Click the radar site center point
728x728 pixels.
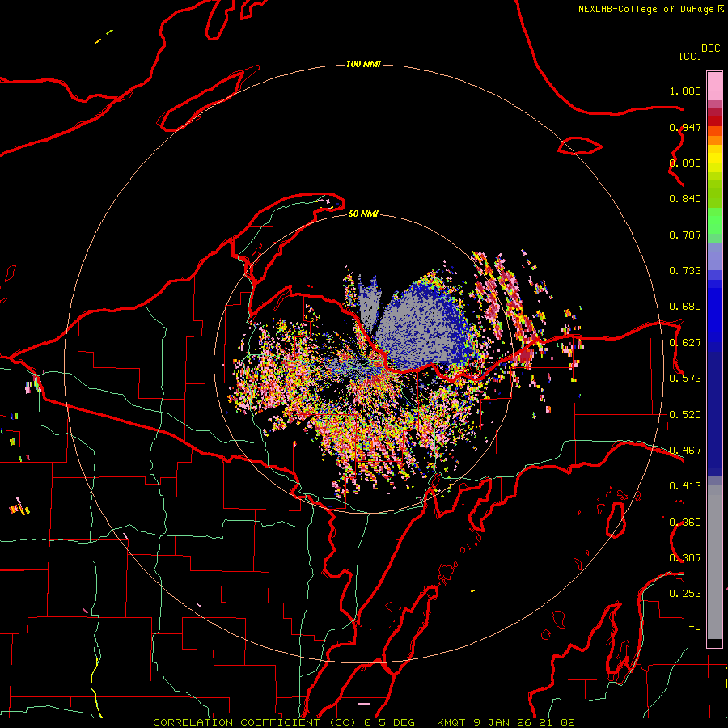[364, 363]
